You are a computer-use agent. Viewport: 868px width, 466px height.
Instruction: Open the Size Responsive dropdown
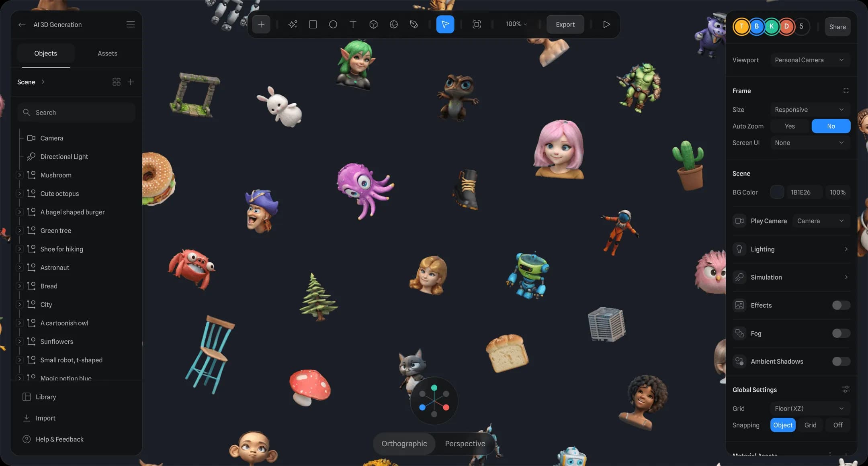pyautogui.click(x=810, y=110)
